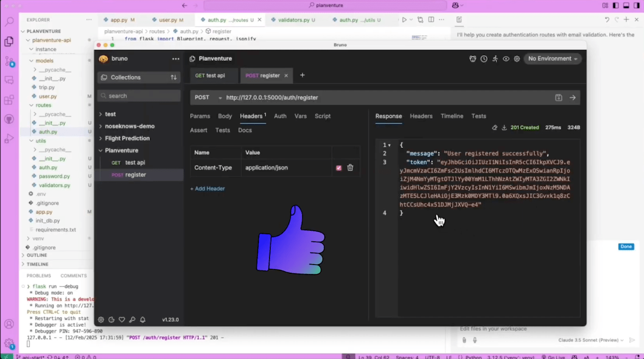The width and height of the screenshot is (644, 359).
Task: Open the response time clock icon in Bruno
Action: coord(484,59)
